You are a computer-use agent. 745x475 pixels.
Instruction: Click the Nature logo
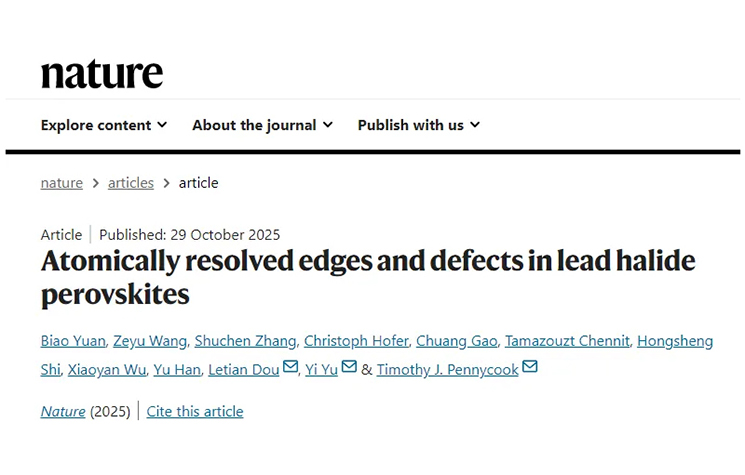tap(101, 73)
